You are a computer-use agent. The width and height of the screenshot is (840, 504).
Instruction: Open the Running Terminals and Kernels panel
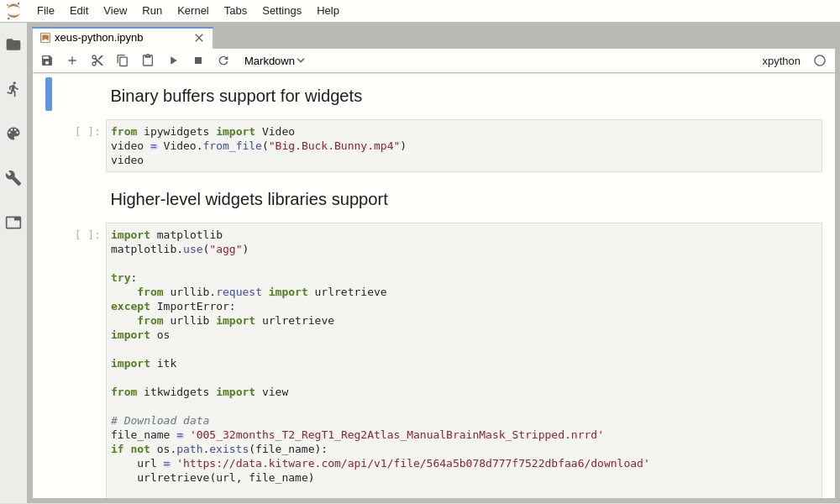tap(13, 89)
